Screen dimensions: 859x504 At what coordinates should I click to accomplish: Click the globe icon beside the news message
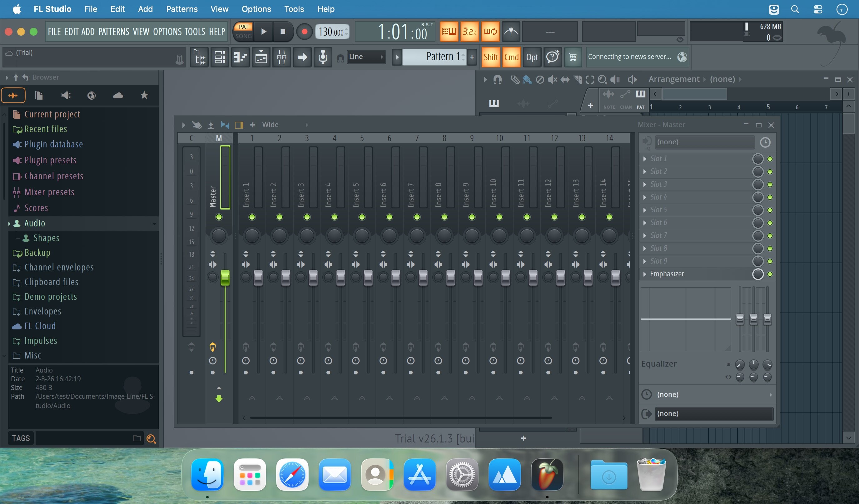point(682,57)
